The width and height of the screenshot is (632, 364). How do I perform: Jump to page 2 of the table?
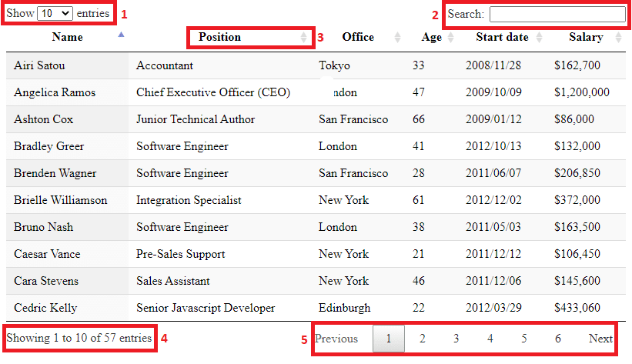click(423, 339)
